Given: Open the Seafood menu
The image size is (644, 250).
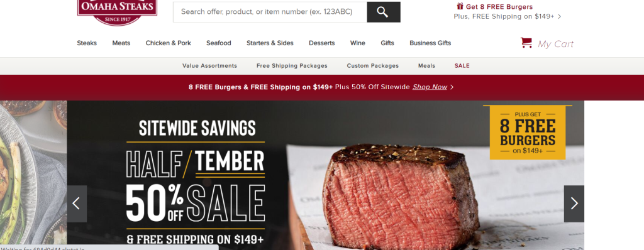Looking at the screenshot, I should [x=218, y=43].
